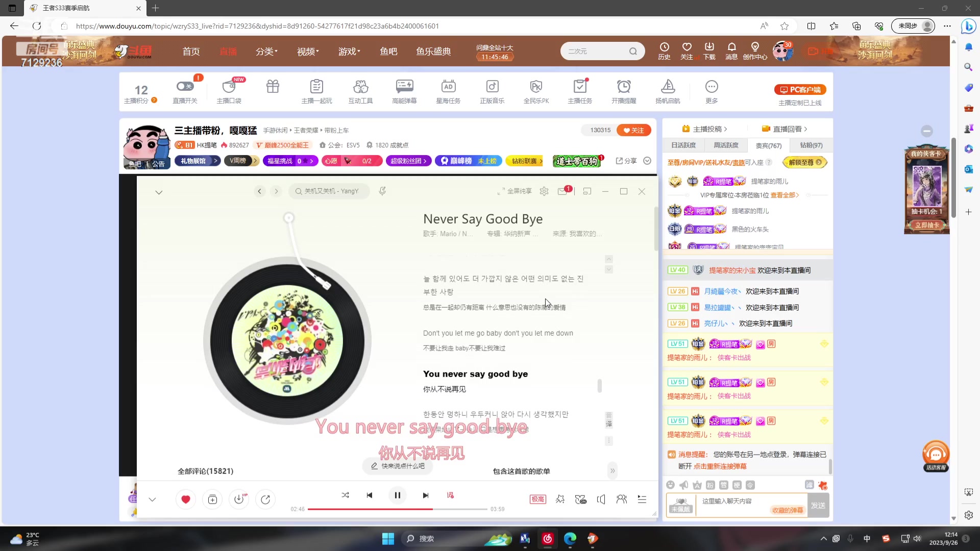Seek in the song progress bar
The image size is (980, 551).
(x=397, y=509)
